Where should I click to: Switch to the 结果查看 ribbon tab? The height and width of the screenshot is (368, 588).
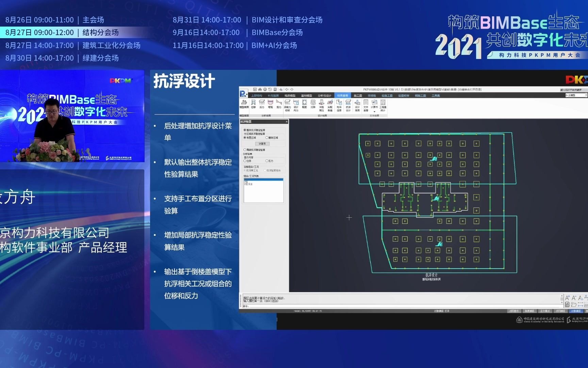[343, 96]
